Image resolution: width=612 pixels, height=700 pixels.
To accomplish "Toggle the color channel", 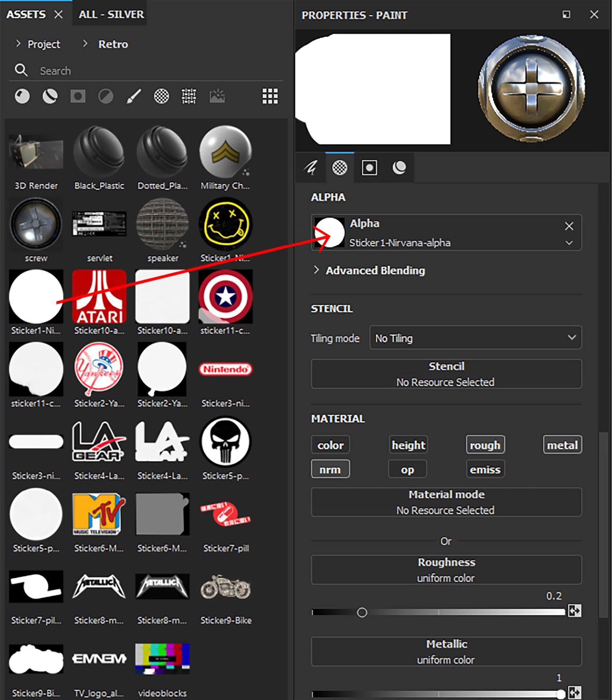I will 330,445.
